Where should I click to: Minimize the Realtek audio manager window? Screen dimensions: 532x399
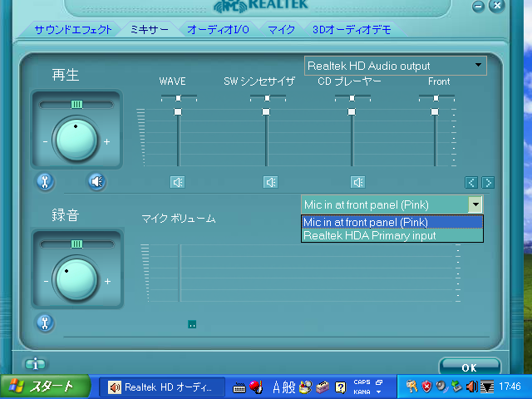click(x=478, y=6)
